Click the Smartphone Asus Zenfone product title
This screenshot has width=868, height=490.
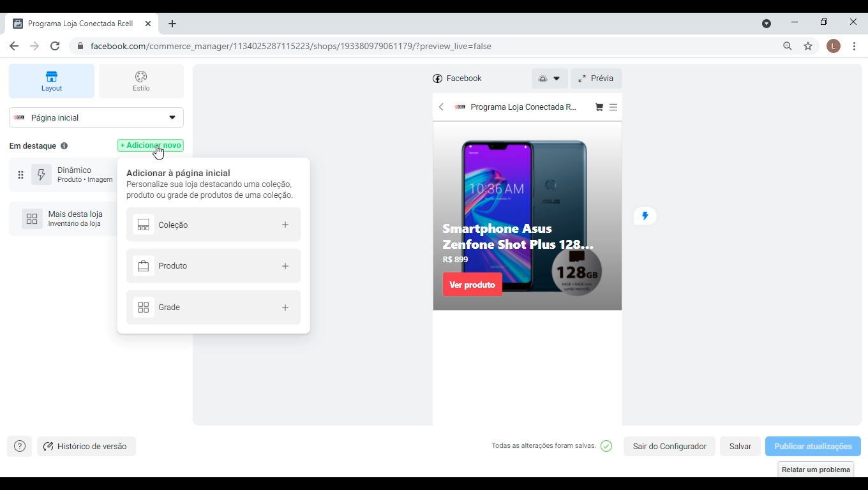coord(518,236)
